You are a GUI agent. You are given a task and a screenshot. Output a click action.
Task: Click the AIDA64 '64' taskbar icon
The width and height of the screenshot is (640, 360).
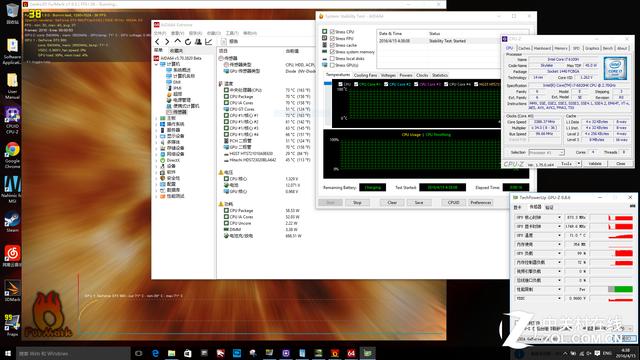tap(351, 353)
